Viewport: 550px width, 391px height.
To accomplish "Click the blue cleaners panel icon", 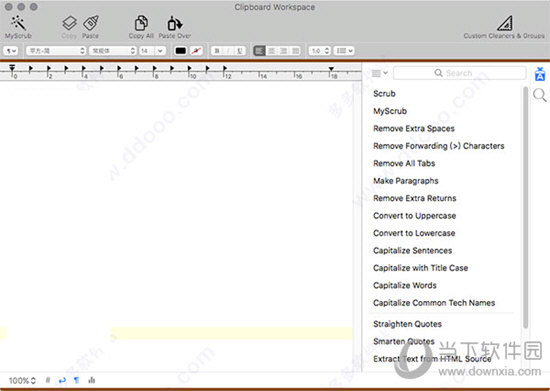I will (x=540, y=74).
